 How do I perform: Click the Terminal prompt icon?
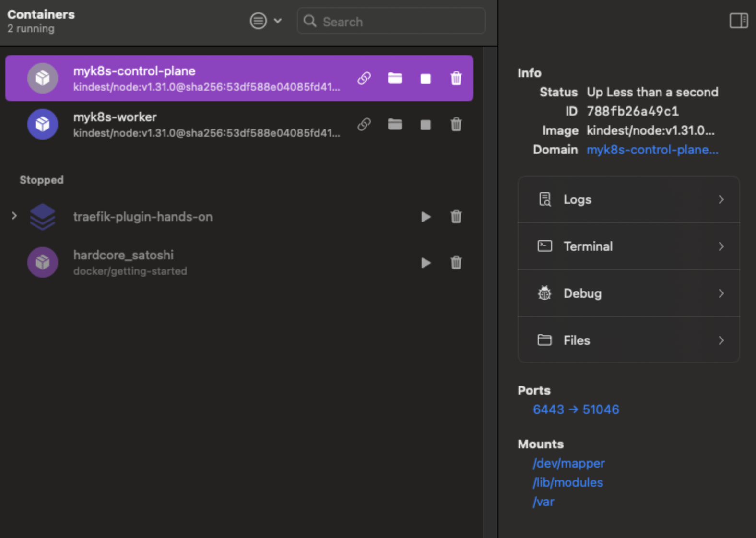point(545,246)
